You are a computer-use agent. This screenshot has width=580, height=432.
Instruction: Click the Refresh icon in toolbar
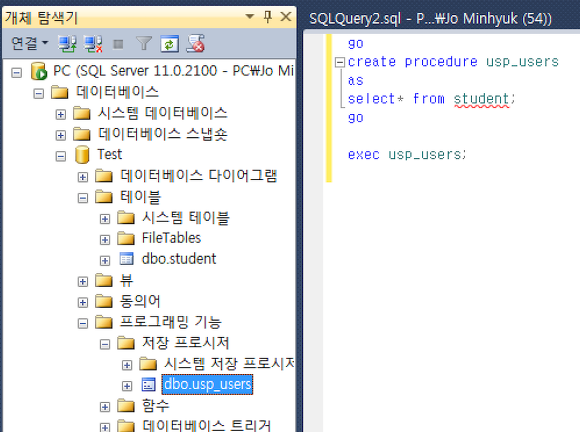[x=169, y=44]
